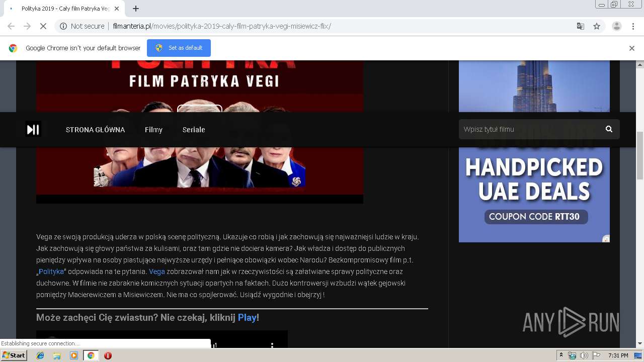
Task: Follow the Vega link in description
Action: coord(157,271)
